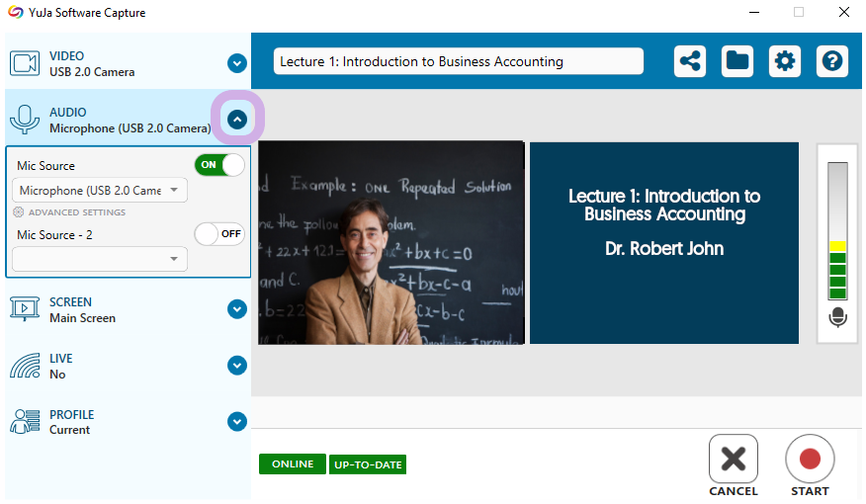Click the LIVE broadcast icon in sidebar
This screenshot has height=504, width=866.
pos(25,366)
